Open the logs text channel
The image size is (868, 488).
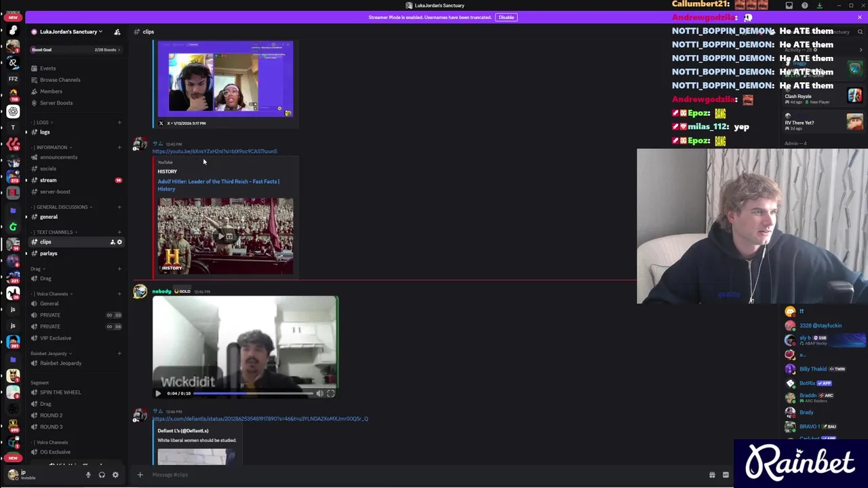tap(45, 132)
